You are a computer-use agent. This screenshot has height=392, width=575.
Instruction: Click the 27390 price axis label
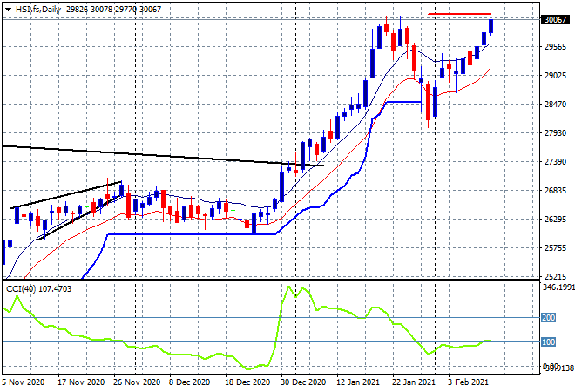[555, 162]
